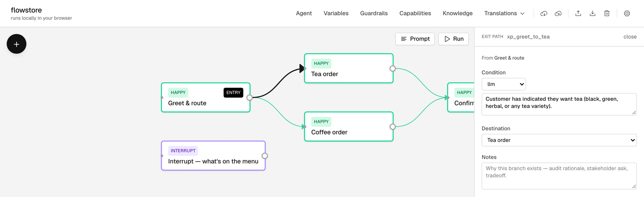Click the Run button
This screenshot has width=644, height=197.
(453, 39)
